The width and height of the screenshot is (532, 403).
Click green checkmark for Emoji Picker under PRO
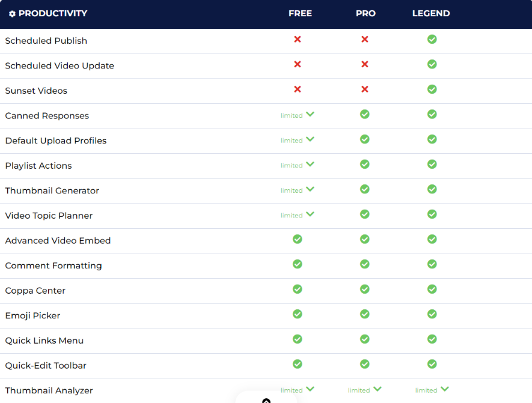pos(364,314)
